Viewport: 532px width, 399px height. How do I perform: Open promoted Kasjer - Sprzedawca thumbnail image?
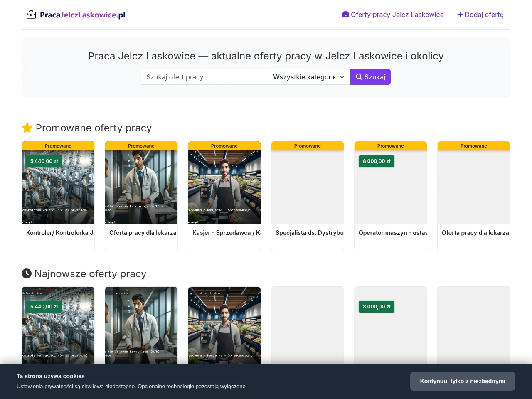coord(224,187)
